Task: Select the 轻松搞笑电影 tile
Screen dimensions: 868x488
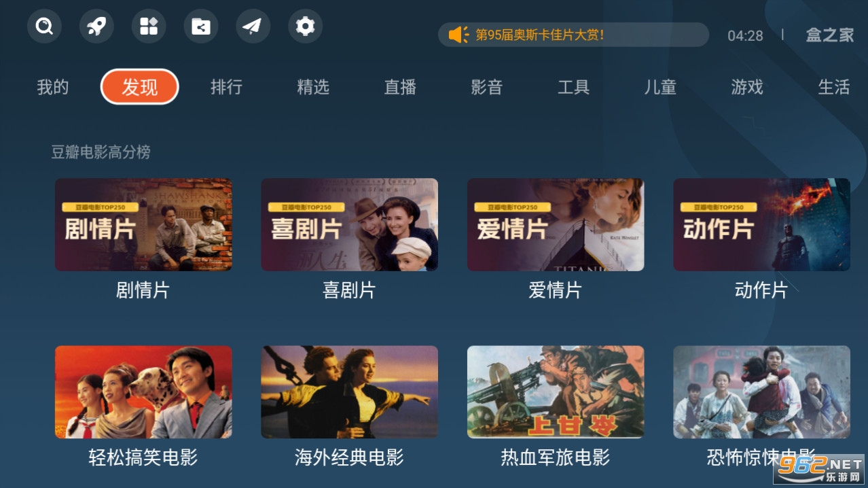Action: point(143,392)
